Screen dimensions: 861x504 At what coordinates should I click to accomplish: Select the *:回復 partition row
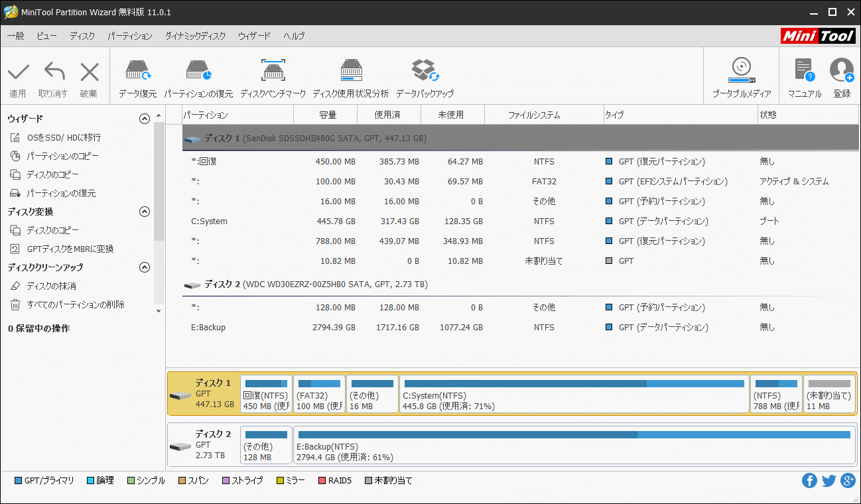[520, 161]
